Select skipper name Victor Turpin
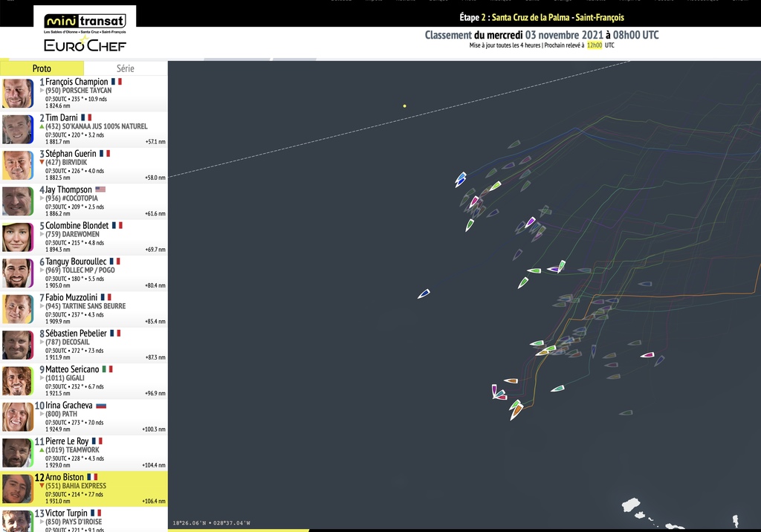This screenshot has width=761, height=532. (66, 513)
